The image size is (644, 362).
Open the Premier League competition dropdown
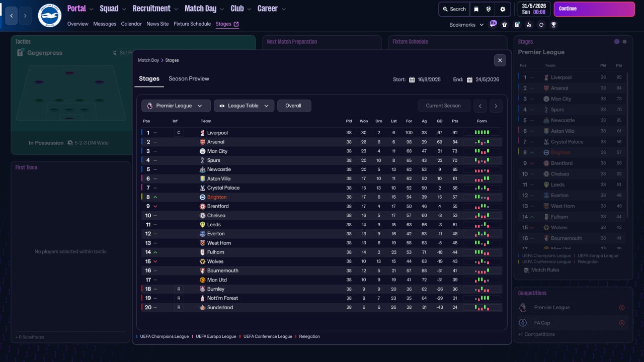tap(176, 106)
